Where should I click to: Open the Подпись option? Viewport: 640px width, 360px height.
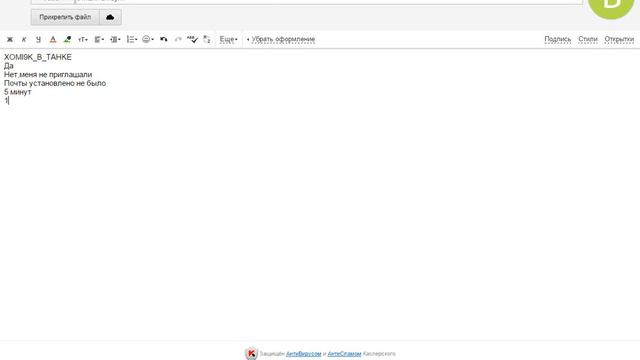click(558, 40)
